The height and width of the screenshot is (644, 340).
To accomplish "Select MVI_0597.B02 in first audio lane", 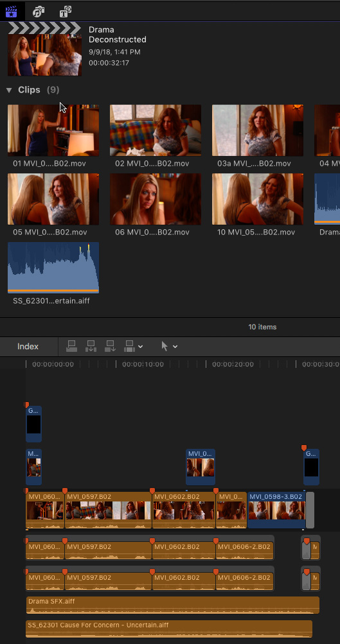I will (109, 550).
